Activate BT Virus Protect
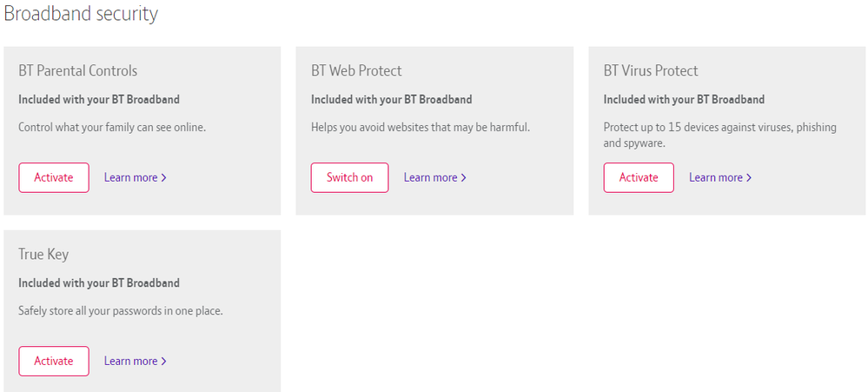Screen dimensions: 868x392 point(639,177)
